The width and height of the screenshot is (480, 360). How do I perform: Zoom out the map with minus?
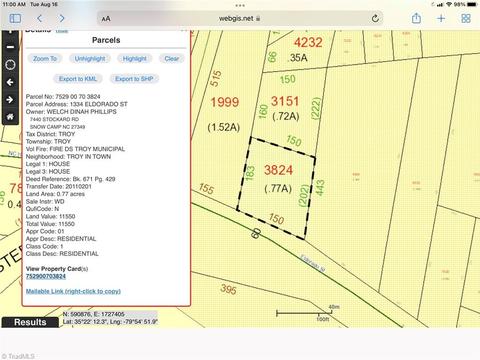point(10,47)
